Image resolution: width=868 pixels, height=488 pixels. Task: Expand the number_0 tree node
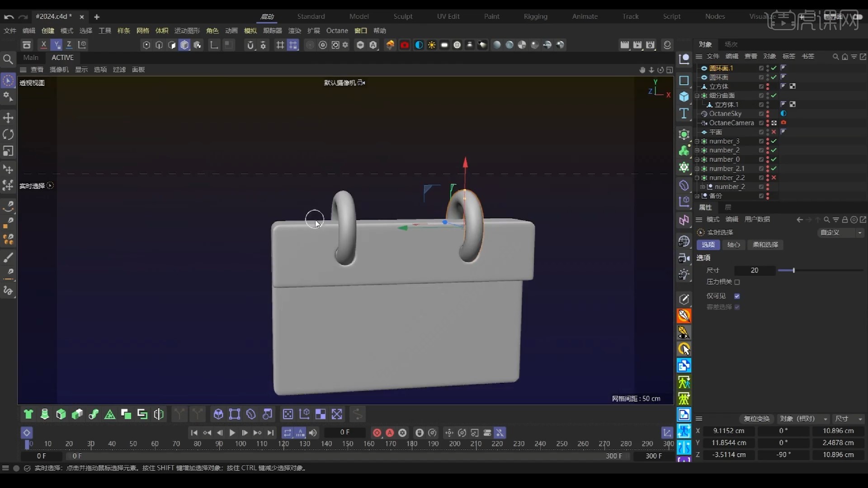click(x=697, y=160)
